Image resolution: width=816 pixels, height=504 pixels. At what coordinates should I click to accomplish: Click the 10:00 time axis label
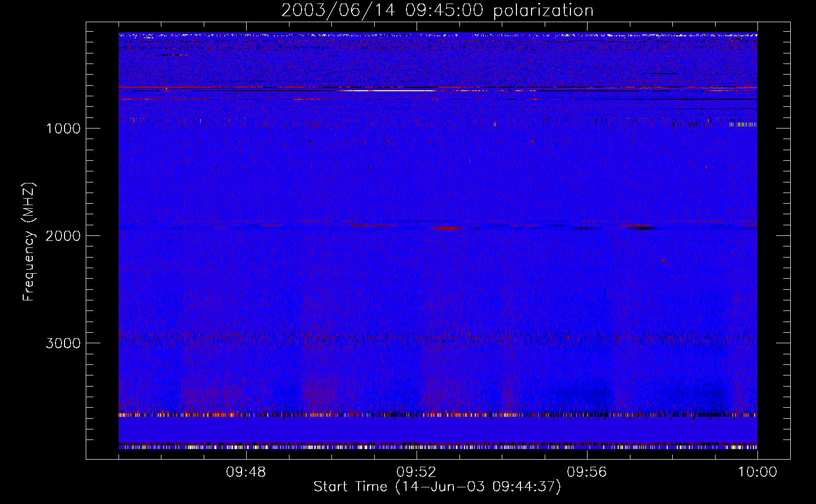757,472
